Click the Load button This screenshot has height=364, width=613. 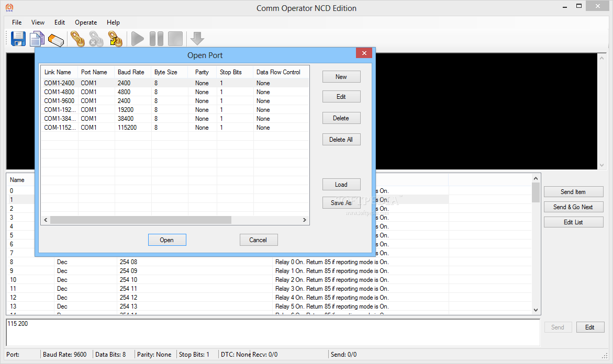tap(341, 184)
